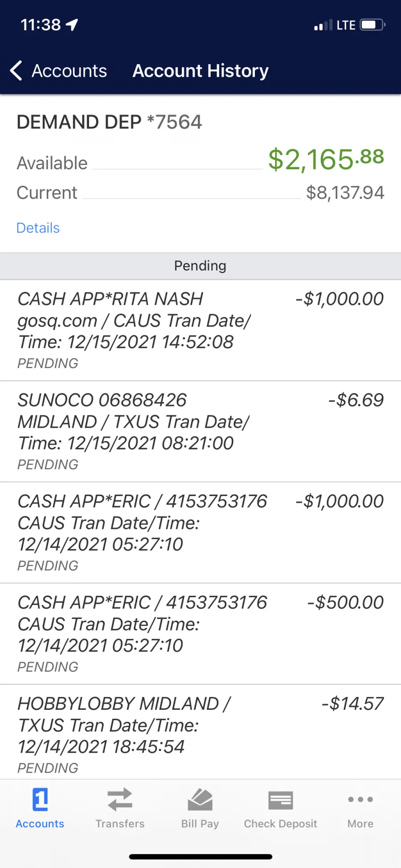Open the Check Deposit icon
This screenshot has width=401, height=868.
(x=281, y=800)
